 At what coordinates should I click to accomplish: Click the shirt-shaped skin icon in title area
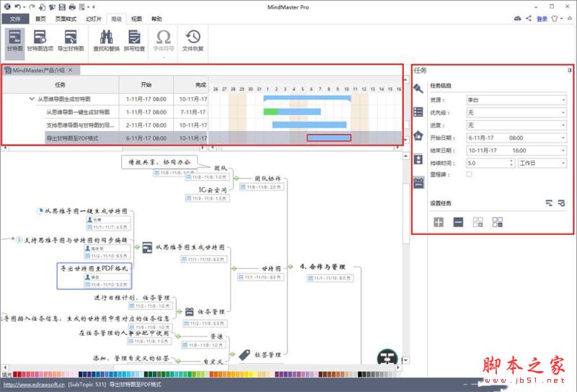click(555, 19)
